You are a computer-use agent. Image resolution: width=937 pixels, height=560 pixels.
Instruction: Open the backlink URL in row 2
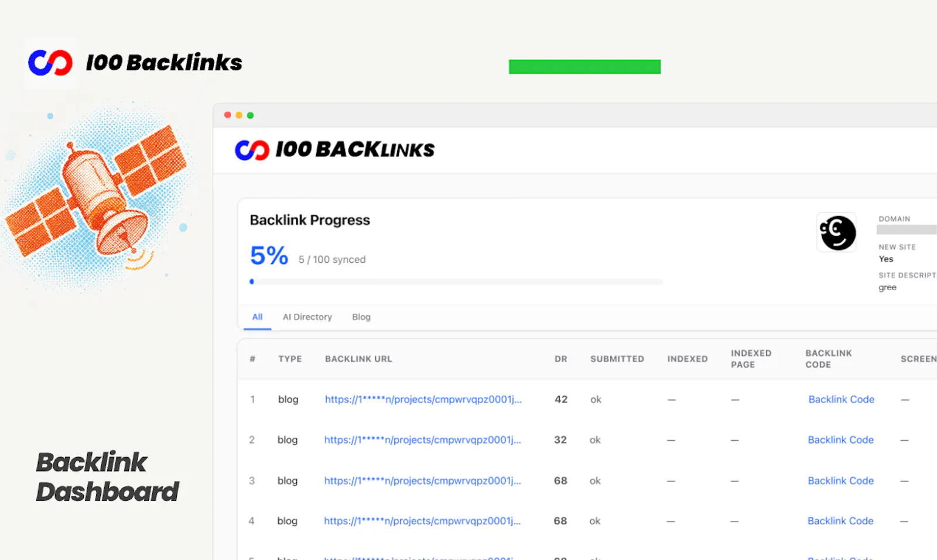pos(423,440)
